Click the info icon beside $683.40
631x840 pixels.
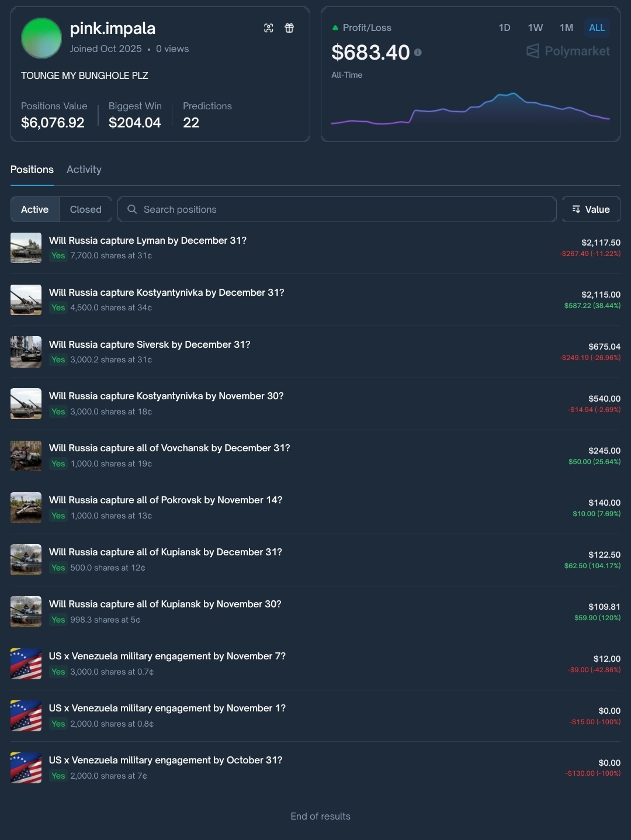418,53
